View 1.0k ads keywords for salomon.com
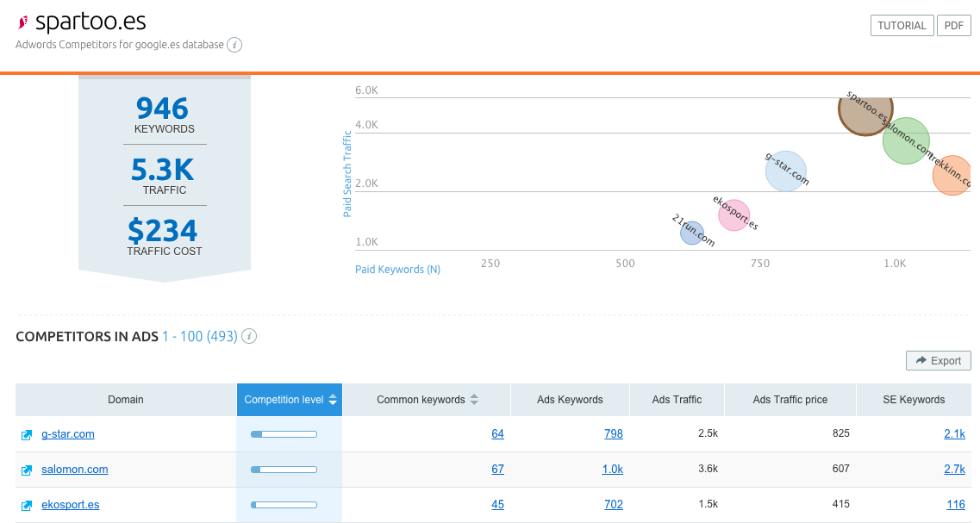 [612, 470]
